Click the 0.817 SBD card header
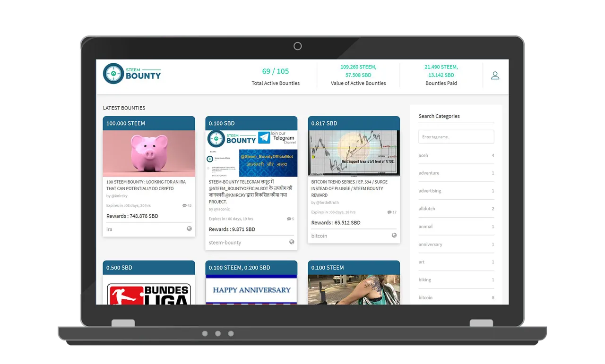Image resolution: width=605 pixels, height=364 pixels. [354, 123]
